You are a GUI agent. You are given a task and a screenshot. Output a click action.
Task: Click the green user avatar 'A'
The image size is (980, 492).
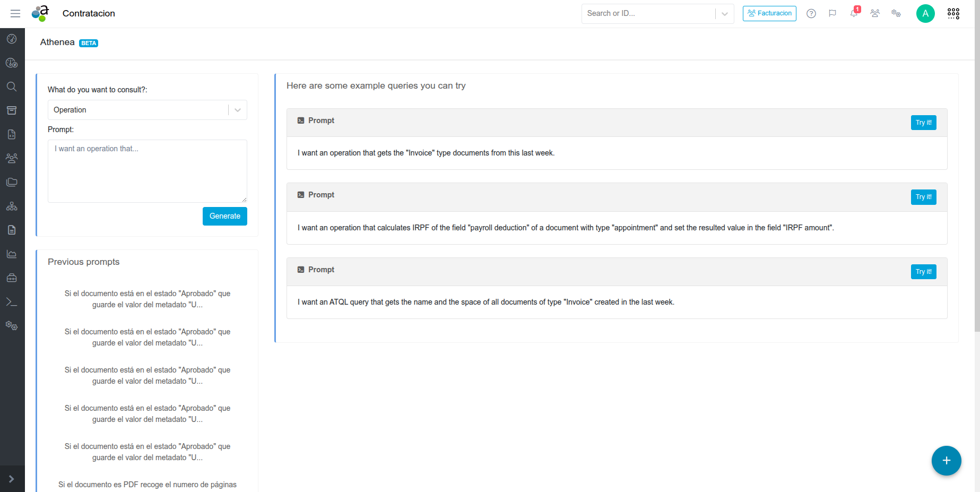point(925,14)
